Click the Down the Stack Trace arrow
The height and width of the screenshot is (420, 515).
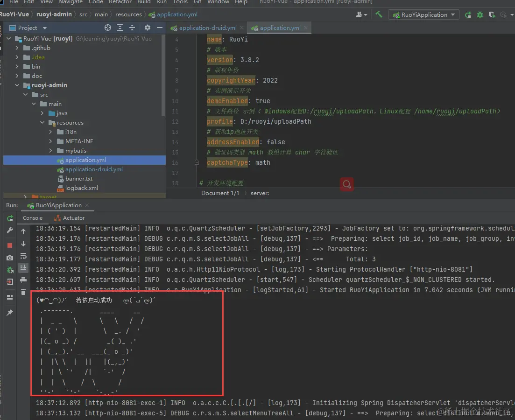(x=23, y=244)
